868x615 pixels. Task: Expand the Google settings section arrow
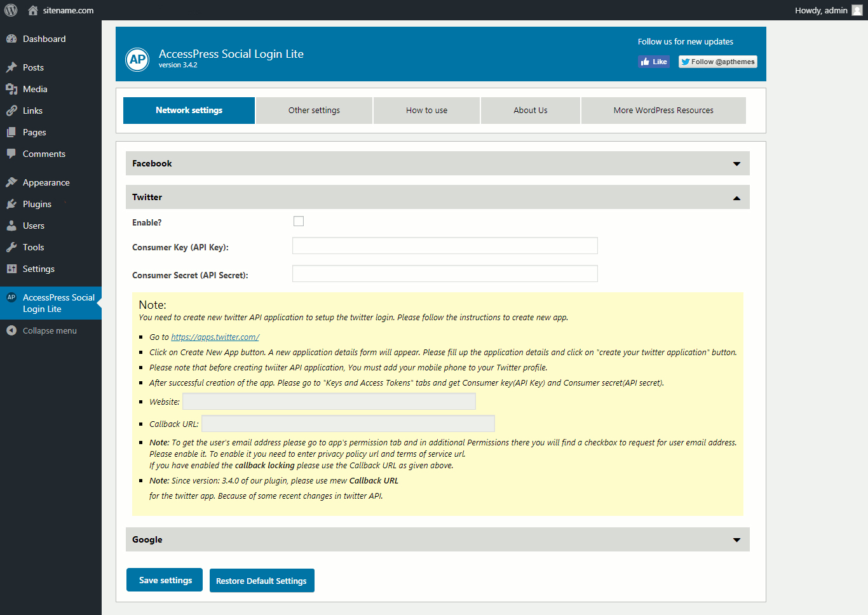(737, 540)
